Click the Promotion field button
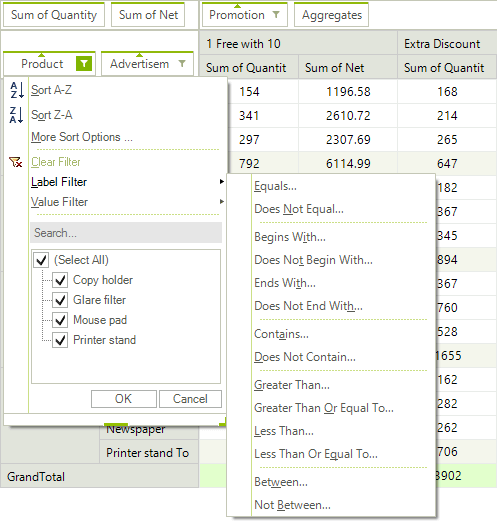This screenshot has width=497, height=521. pyautogui.click(x=245, y=15)
